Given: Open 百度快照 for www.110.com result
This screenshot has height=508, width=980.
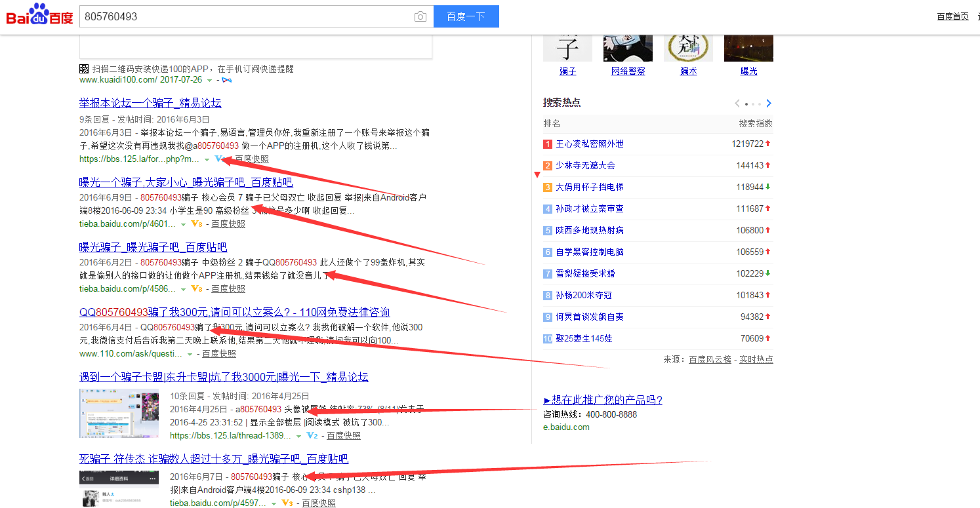Looking at the screenshot, I should pos(219,353).
